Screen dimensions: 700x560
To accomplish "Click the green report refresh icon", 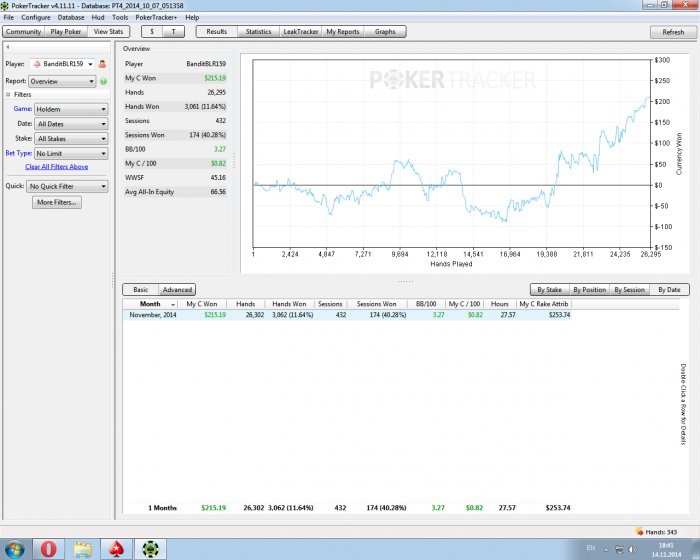I will [x=104, y=81].
